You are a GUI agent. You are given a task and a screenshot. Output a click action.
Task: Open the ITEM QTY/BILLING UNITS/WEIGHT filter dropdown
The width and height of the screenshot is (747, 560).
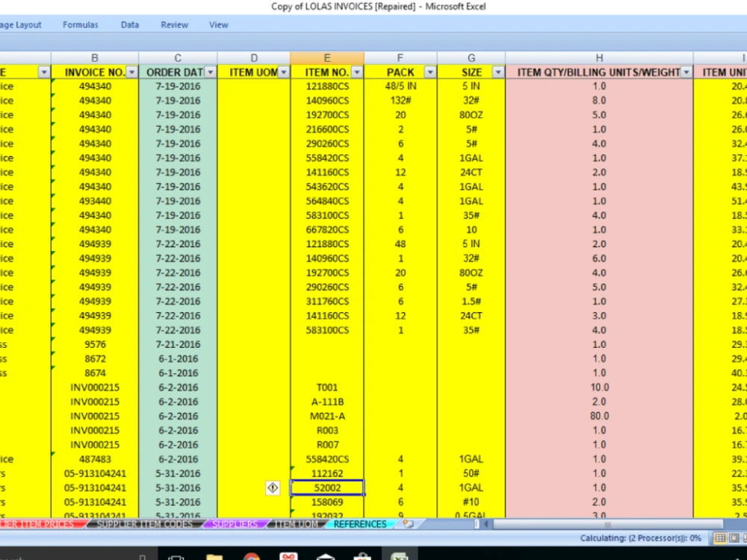pyautogui.click(x=686, y=72)
